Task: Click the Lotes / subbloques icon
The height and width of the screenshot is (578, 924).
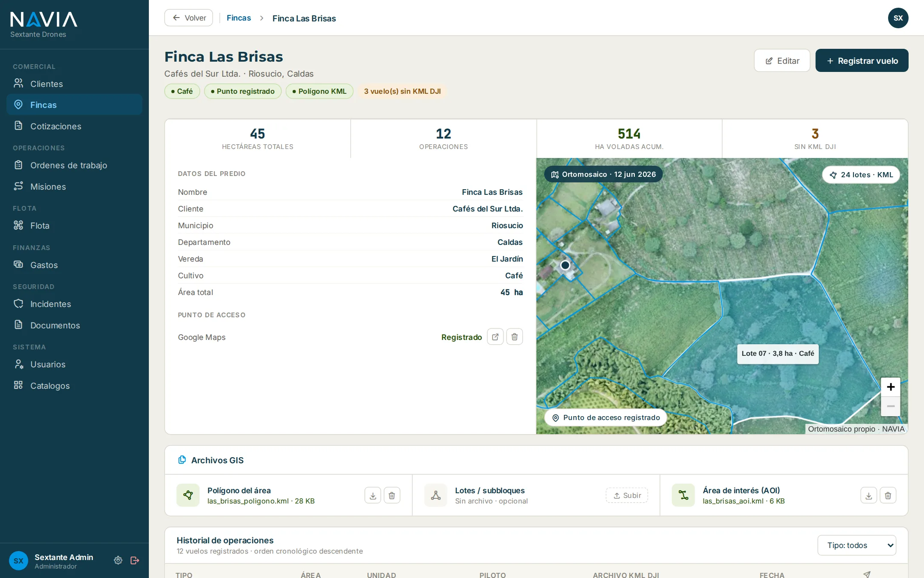Action: (436, 495)
